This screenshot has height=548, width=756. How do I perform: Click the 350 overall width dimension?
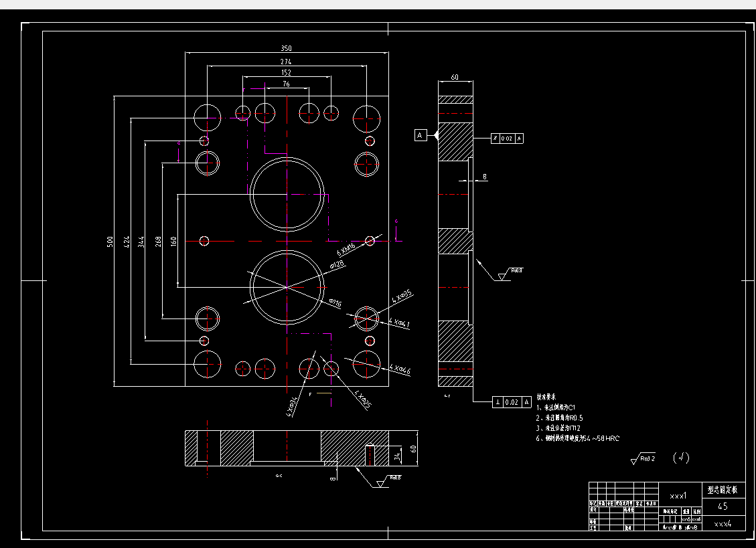pos(287,48)
